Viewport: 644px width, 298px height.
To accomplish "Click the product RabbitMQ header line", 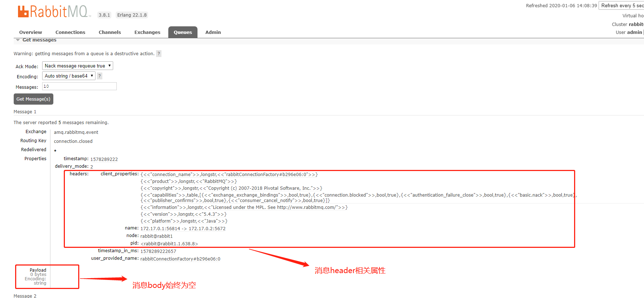I will tap(188, 181).
